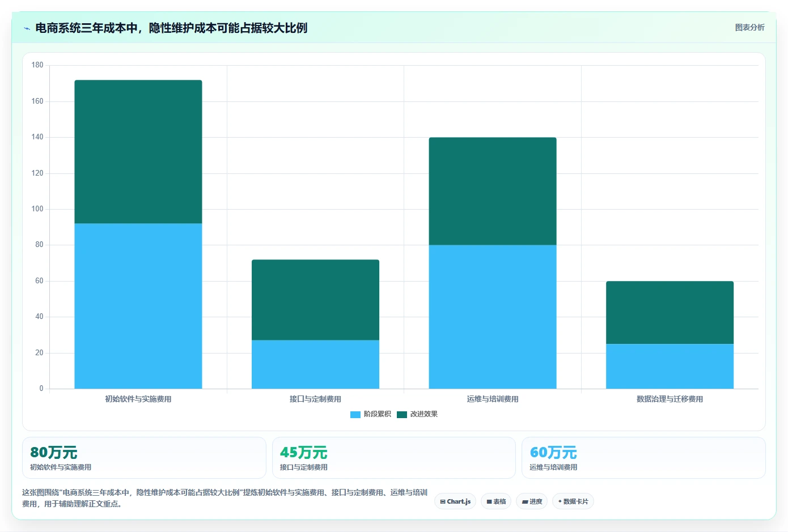Click the blue segment of 数据治理与迁移费用 bar

[670, 366]
